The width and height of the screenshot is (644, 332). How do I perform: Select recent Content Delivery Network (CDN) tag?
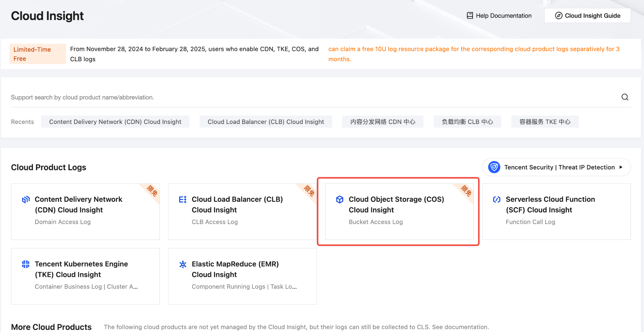click(x=115, y=122)
